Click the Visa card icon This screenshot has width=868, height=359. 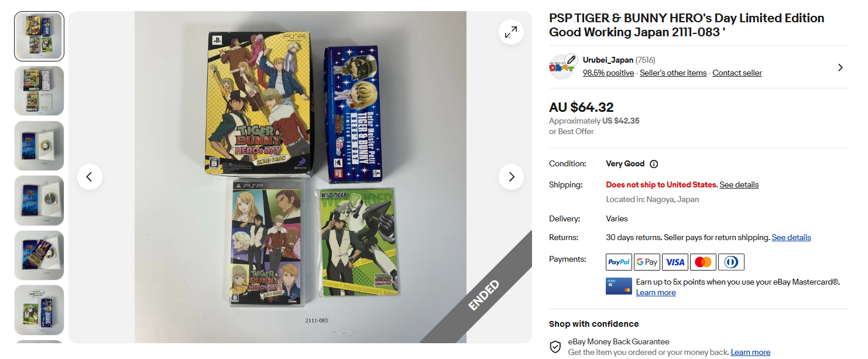tap(675, 262)
